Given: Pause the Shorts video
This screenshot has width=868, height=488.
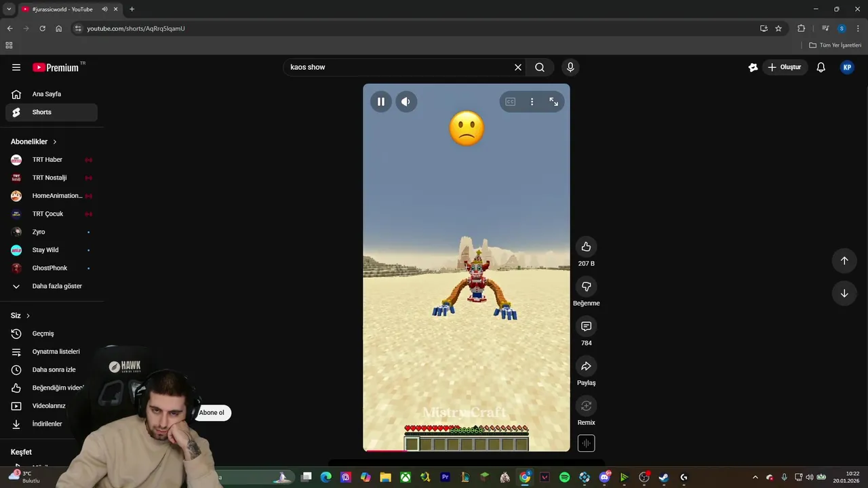Looking at the screenshot, I should [x=381, y=102].
